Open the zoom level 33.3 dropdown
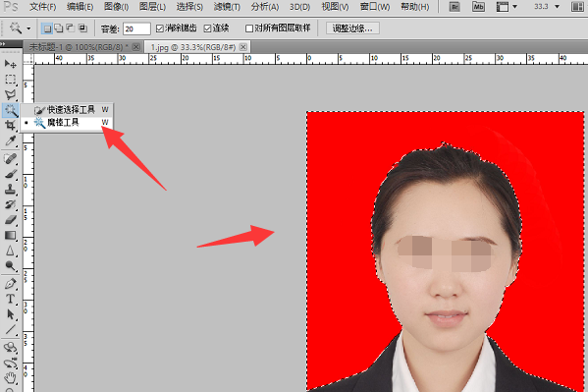588x392 pixels. pos(558,7)
